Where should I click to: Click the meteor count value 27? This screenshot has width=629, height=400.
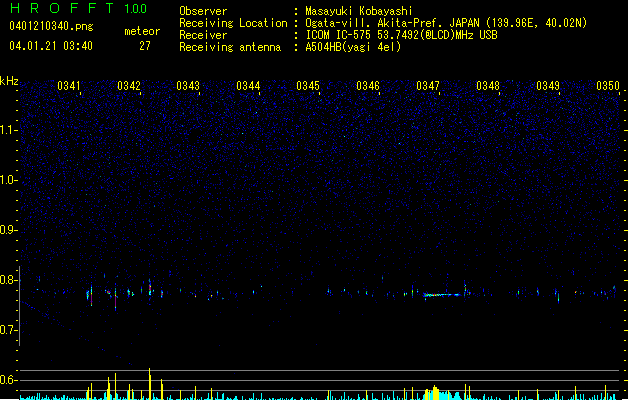(145, 46)
